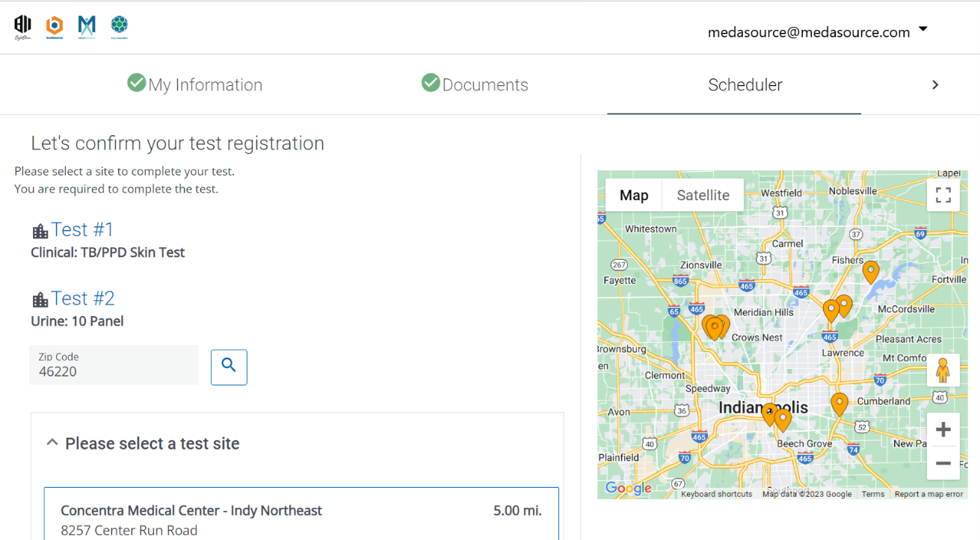Open the Test #1 link
Viewport: 980px width, 540px height.
82,229
